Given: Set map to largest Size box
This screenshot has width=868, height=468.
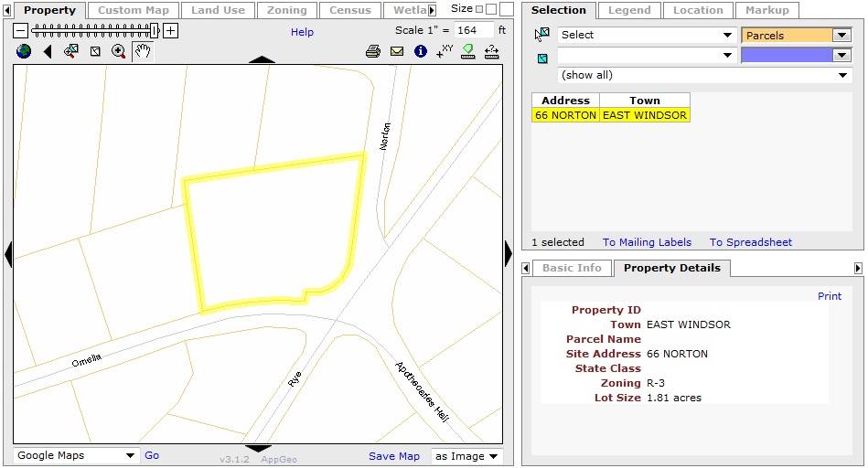Looking at the screenshot, I should click(507, 8).
